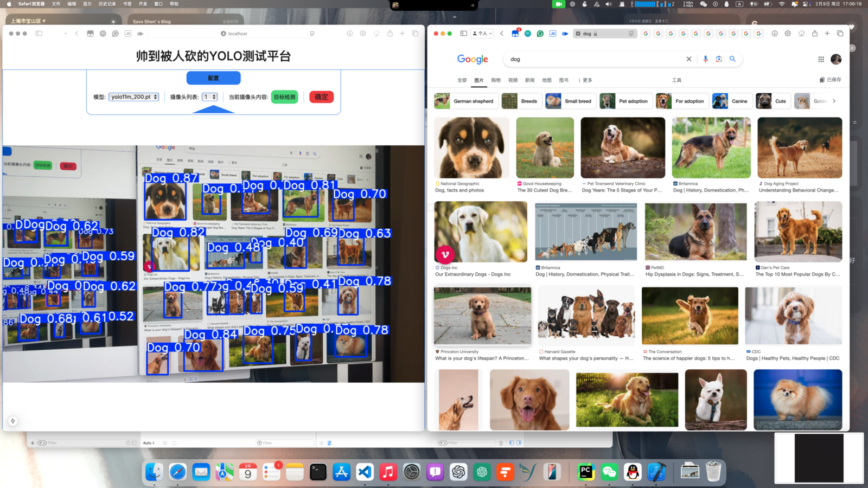Viewport: 868px width, 488px height.
Task: Open Visual Studio Code from the Dock
Action: (x=365, y=472)
